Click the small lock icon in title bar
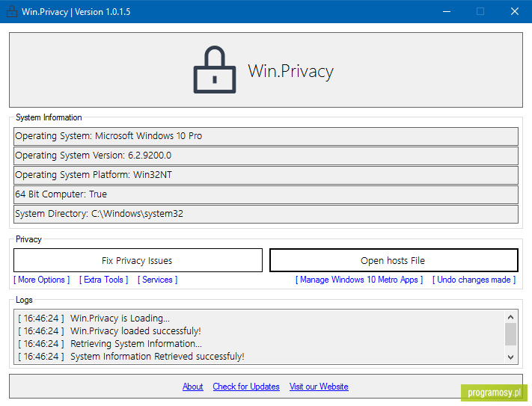 (12, 11)
